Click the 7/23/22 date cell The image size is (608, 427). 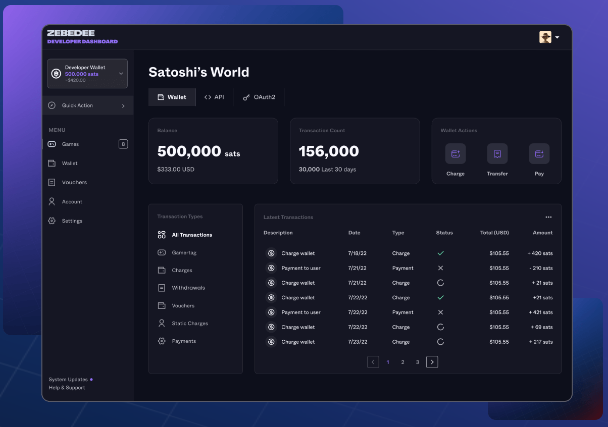coord(358,342)
